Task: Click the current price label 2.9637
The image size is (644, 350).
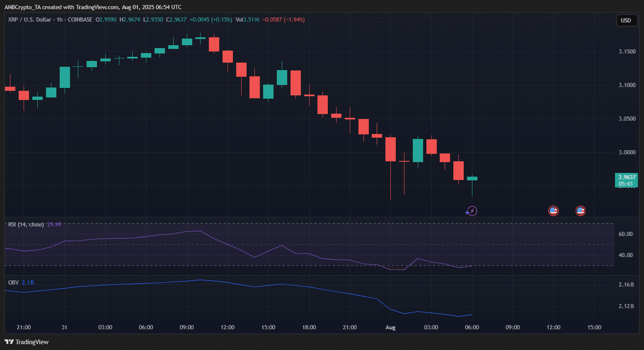Action: click(626, 177)
